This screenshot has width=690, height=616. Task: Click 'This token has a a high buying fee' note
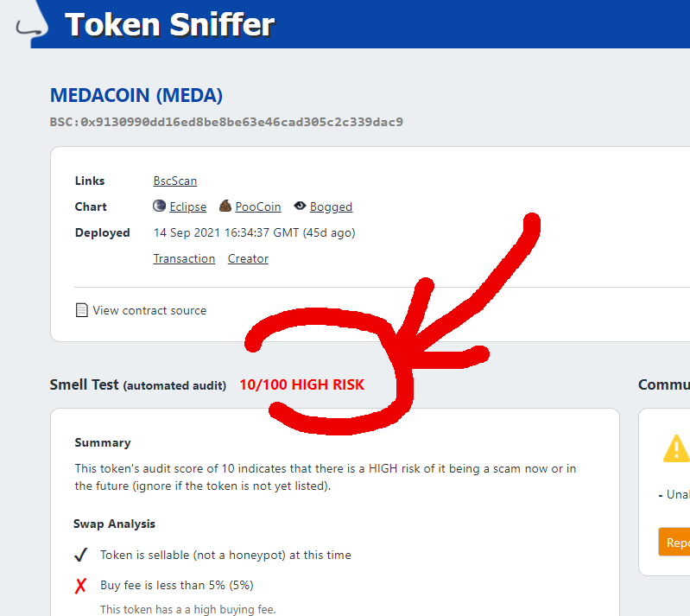tap(188, 609)
